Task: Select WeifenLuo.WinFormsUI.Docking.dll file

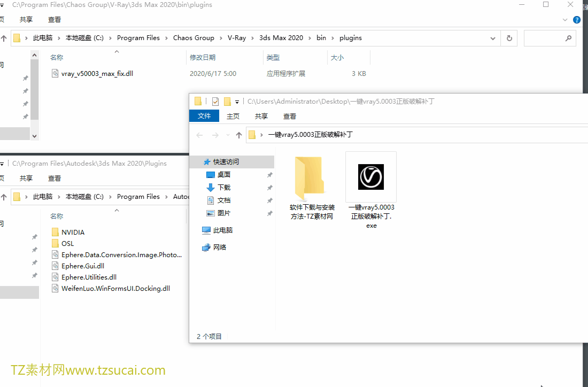Action: [x=115, y=288]
